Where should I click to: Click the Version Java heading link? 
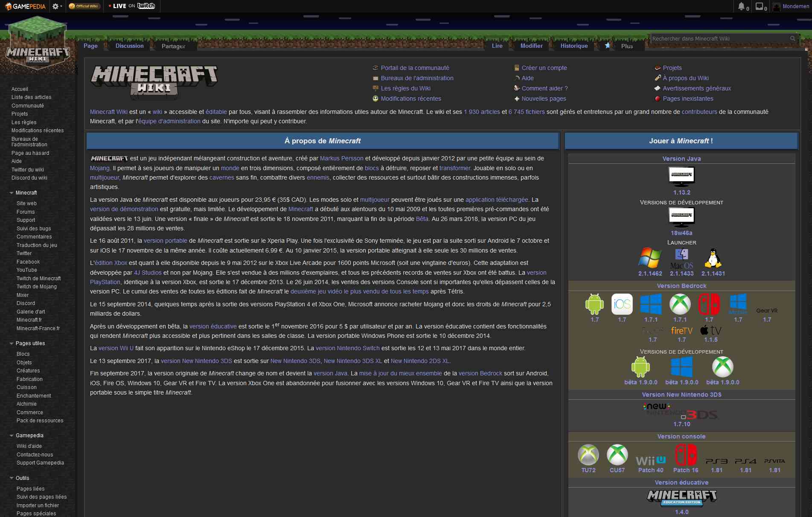coord(681,159)
